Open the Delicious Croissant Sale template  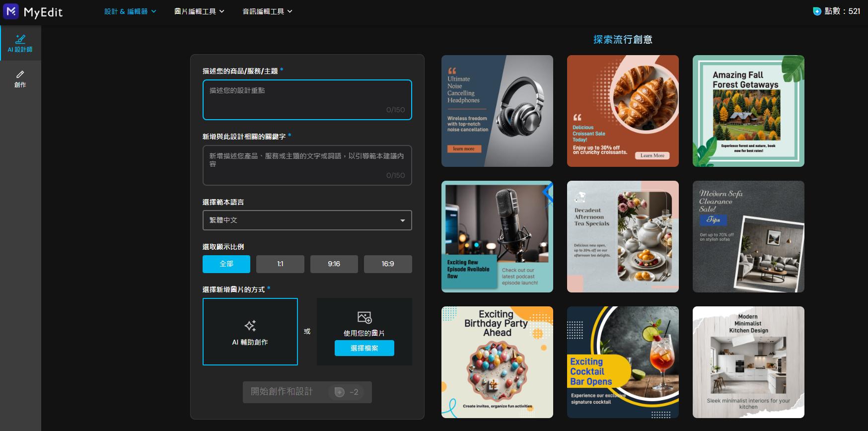tap(623, 111)
